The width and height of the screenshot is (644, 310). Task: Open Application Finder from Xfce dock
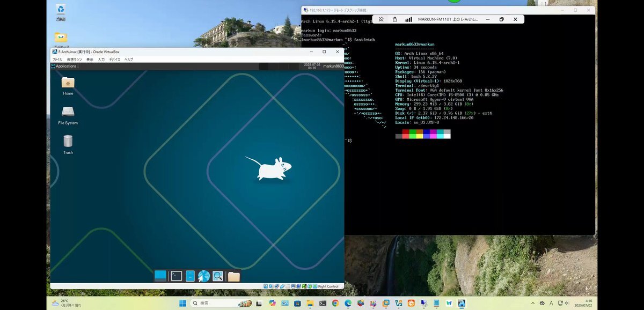218,276
